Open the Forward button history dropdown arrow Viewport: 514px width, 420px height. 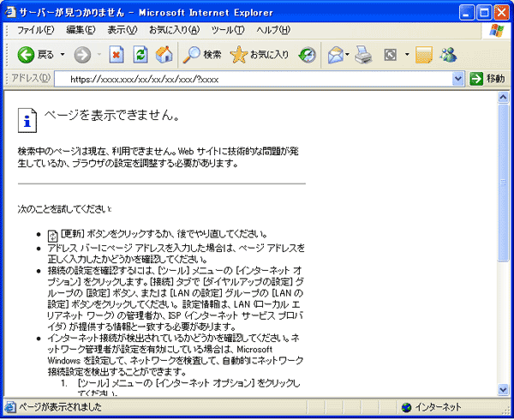point(99,54)
